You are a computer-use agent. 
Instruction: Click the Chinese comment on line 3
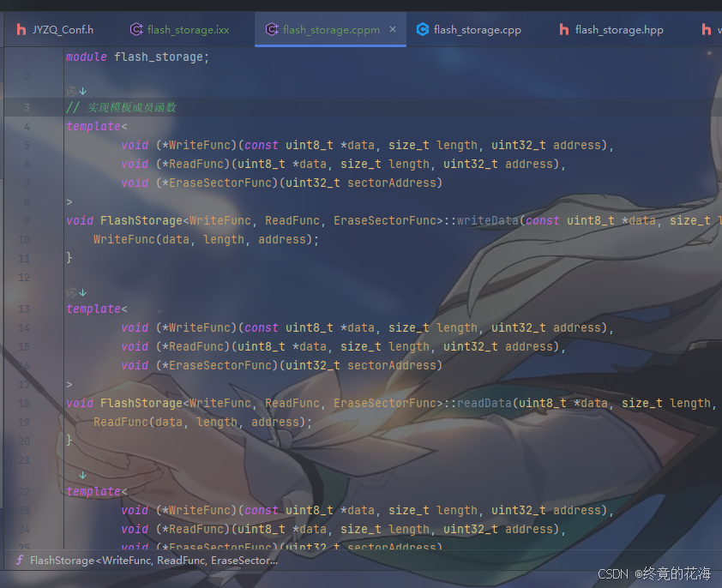[x=122, y=108]
